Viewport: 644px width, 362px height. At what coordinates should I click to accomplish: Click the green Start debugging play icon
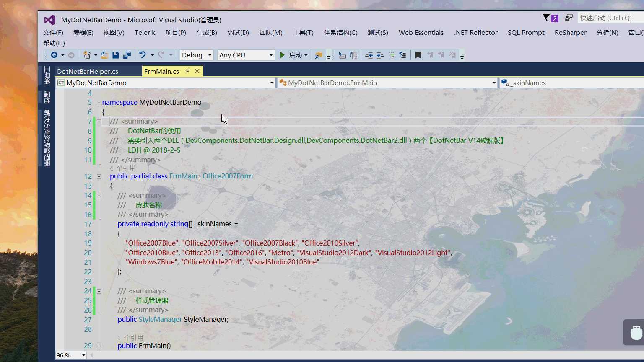coord(283,55)
